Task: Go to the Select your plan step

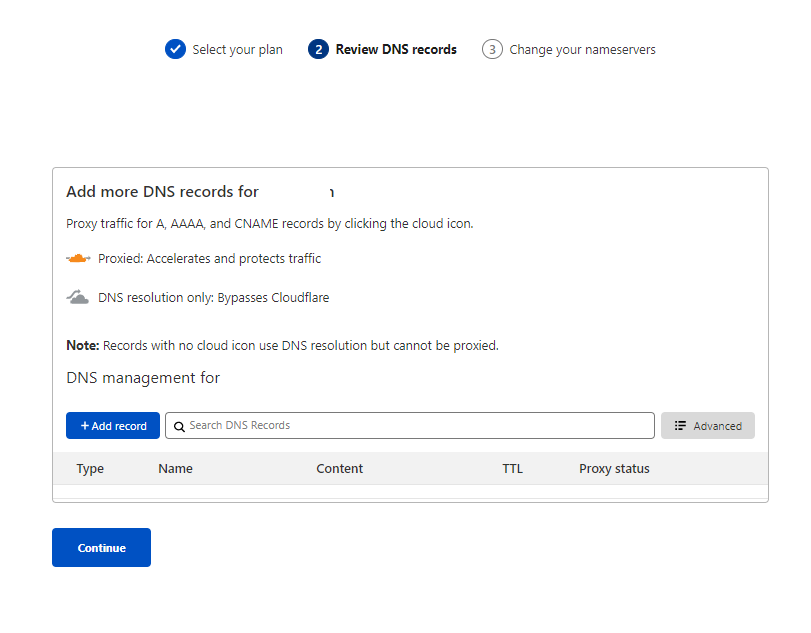Action: coord(237,49)
